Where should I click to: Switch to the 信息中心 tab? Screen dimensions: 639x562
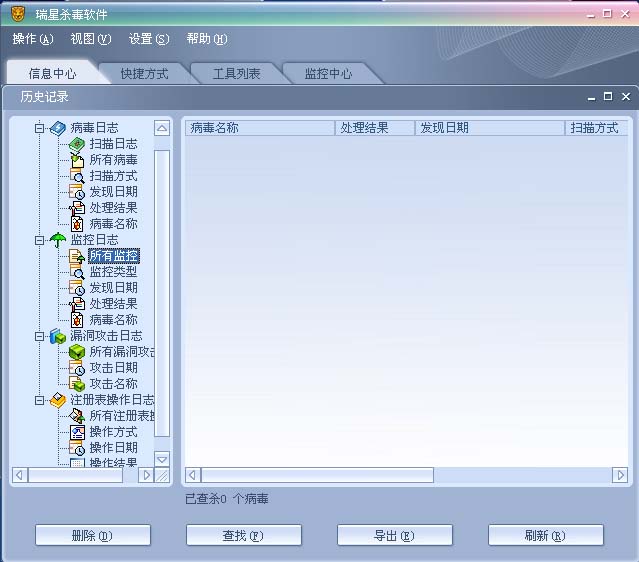pyautogui.click(x=53, y=73)
